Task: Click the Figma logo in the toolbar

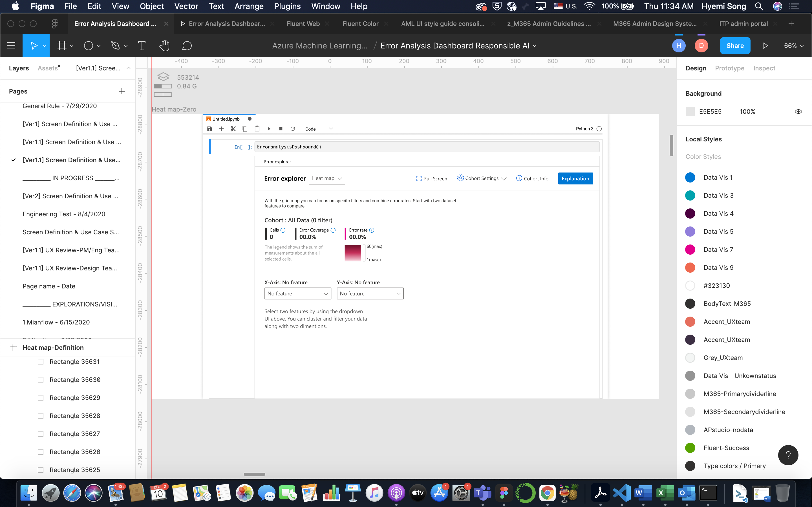Action: click(x=55, y=23)
